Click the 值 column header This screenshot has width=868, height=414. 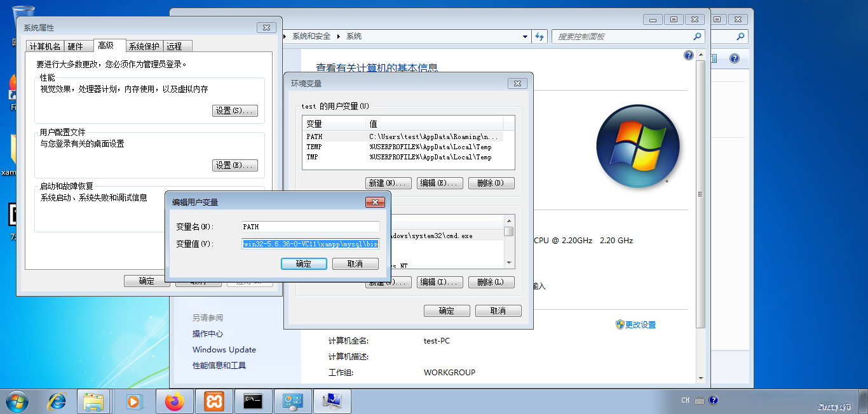click(435, 124)
